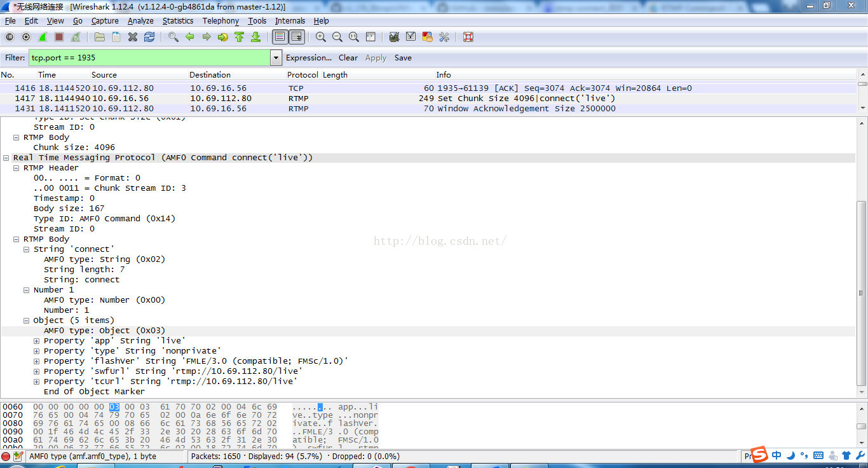
Task: Stop the running capture (red square)
Action: pyautogui.click(x=59, y=37)
